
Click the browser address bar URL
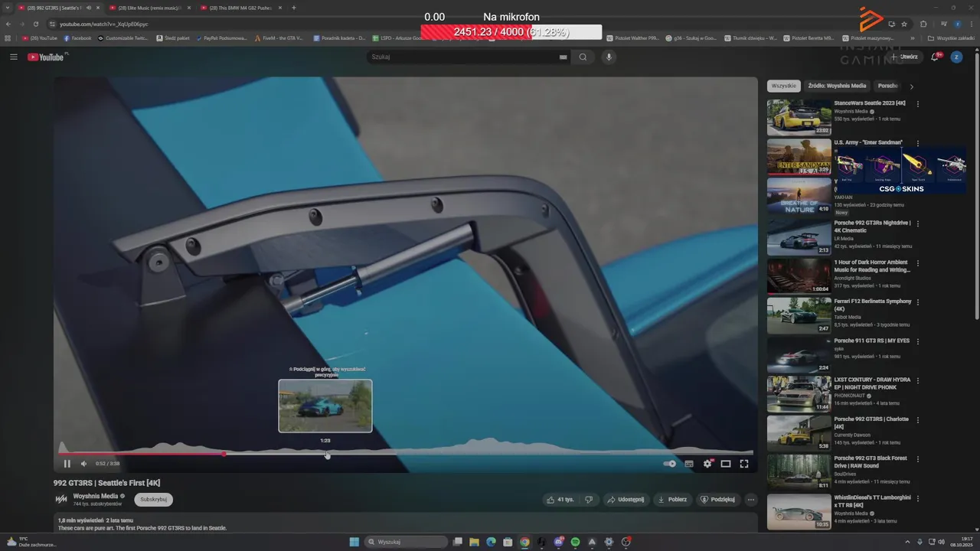[104, 24]
